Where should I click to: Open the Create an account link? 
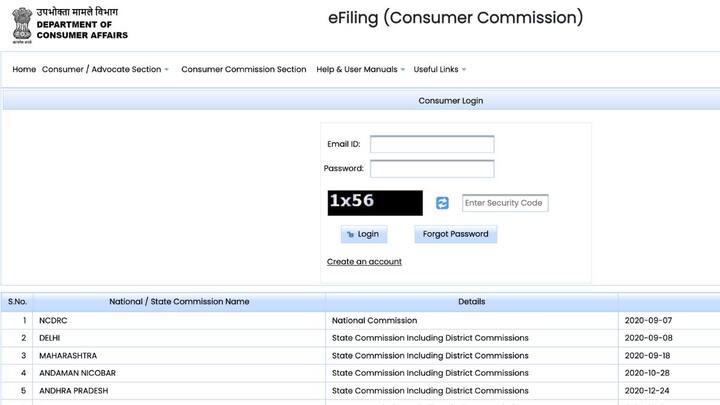tap(364, 262)
